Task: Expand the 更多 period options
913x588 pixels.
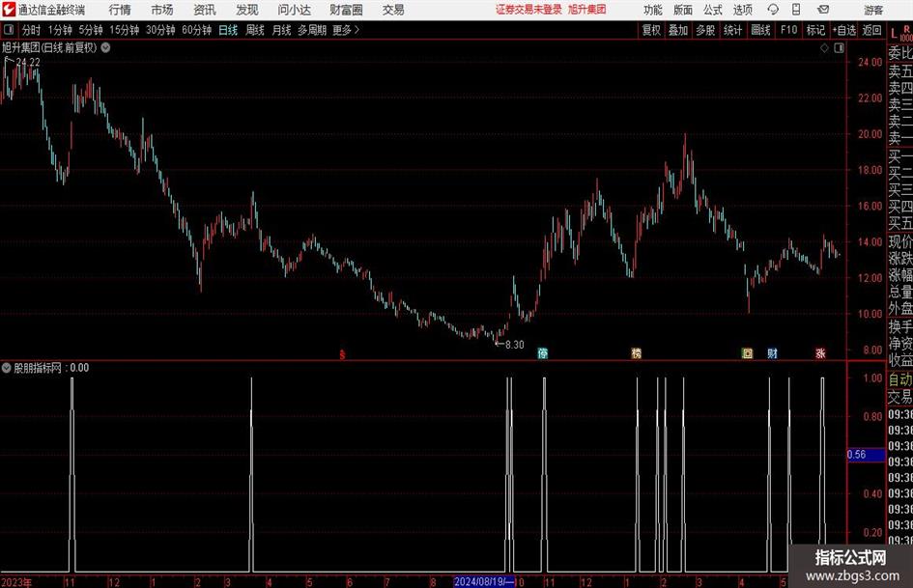Action: coord(346,30)
